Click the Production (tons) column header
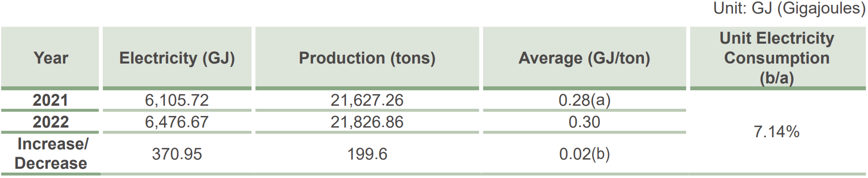This screenshot has height=178, width=868. 367,57
